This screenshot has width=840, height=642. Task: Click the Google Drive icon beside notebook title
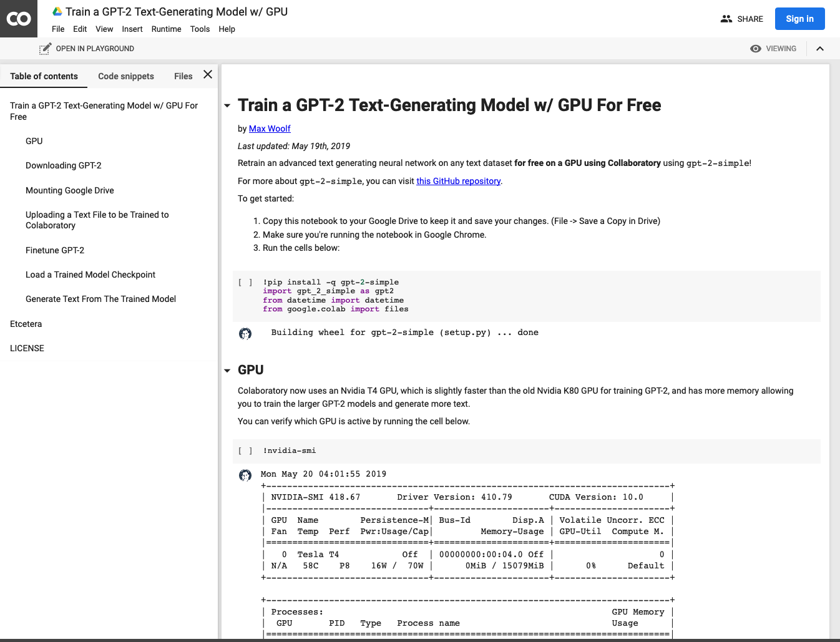[x=57, y=11]
